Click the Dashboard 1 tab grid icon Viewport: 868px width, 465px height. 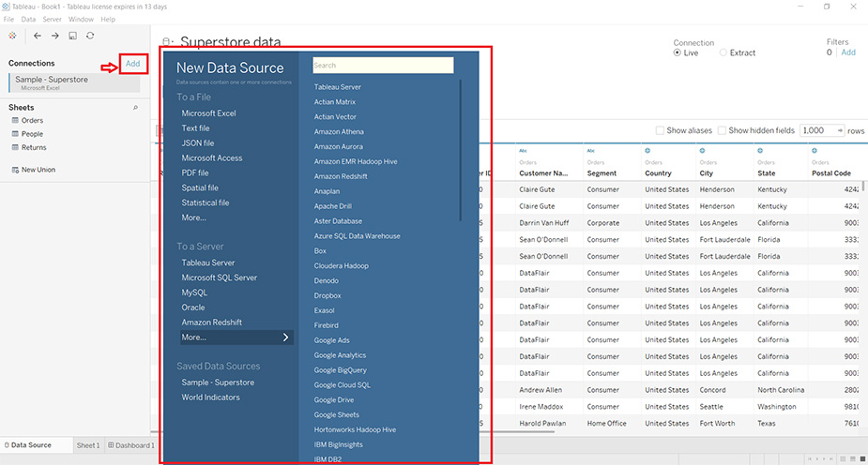click(x=111, y=445)
